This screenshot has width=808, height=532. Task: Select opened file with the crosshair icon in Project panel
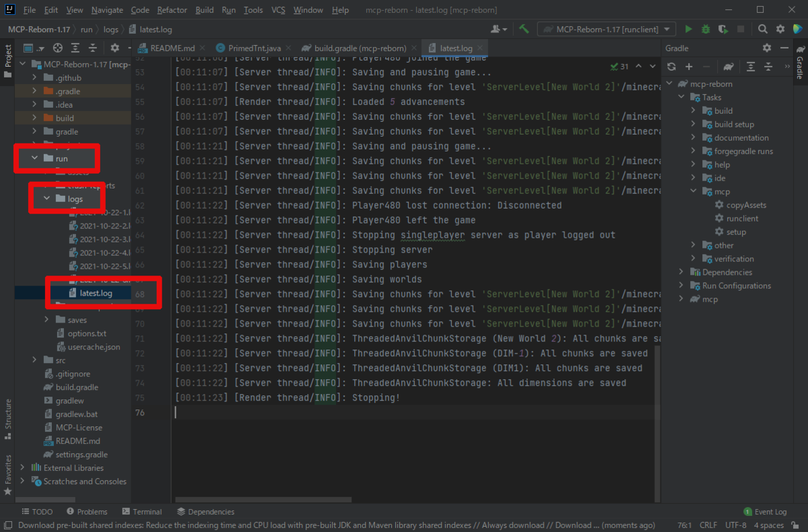(58, 48)
